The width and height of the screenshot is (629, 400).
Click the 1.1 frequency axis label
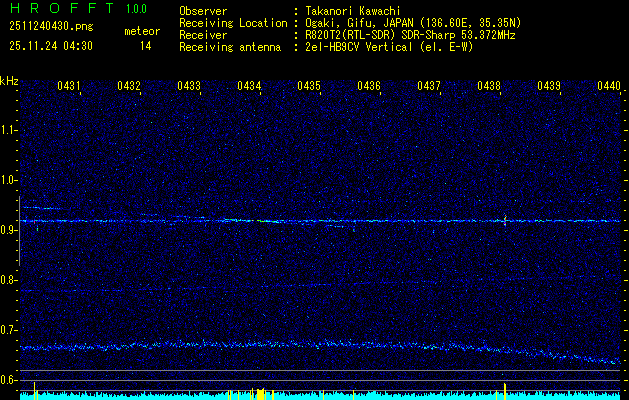click(9, 129)
